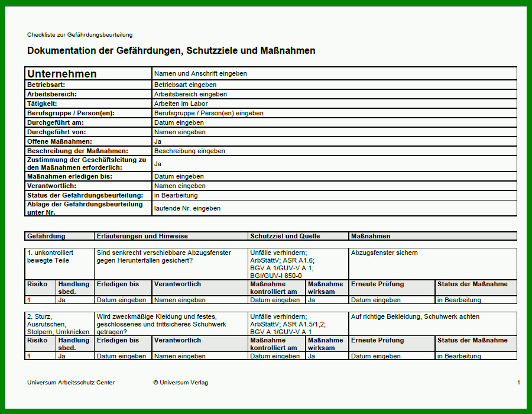Click the 'Maßnahmen erledigen bis' date field
The width and height of the screenshot is (532, 414).
pos(334,177)
